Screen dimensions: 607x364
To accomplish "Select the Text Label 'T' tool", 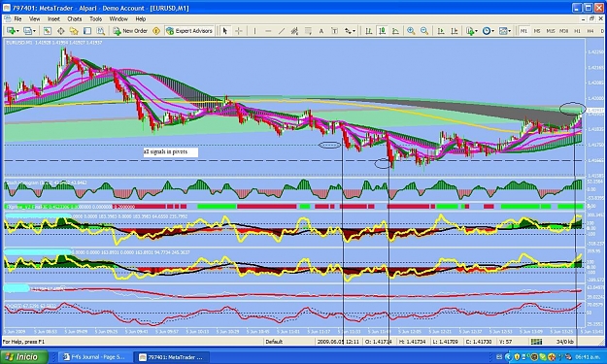I will [334, 31].
